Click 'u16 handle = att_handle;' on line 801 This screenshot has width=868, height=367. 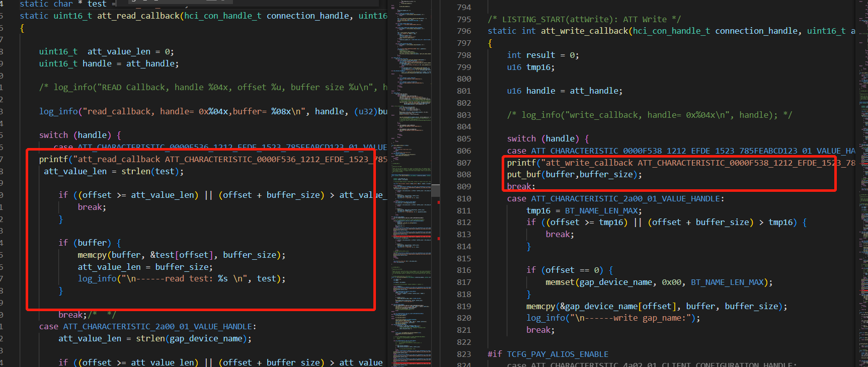565,91
